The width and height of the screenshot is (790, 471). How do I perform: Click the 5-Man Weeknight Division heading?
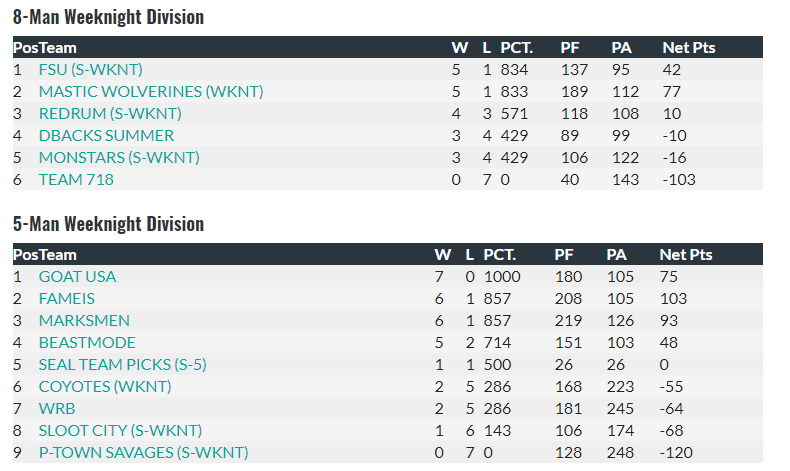(108, 224)
